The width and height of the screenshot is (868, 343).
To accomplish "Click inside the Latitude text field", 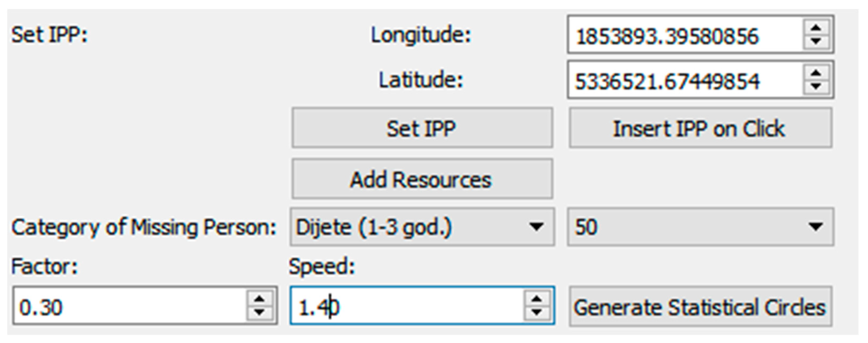I will coord(684,80).
